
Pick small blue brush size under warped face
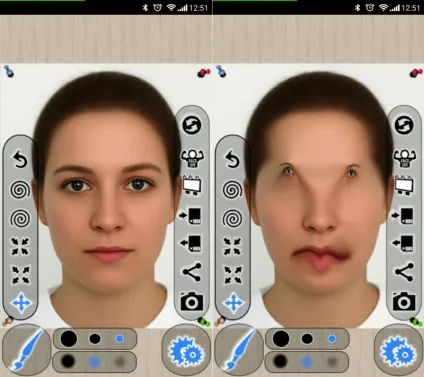click(332, 339)
